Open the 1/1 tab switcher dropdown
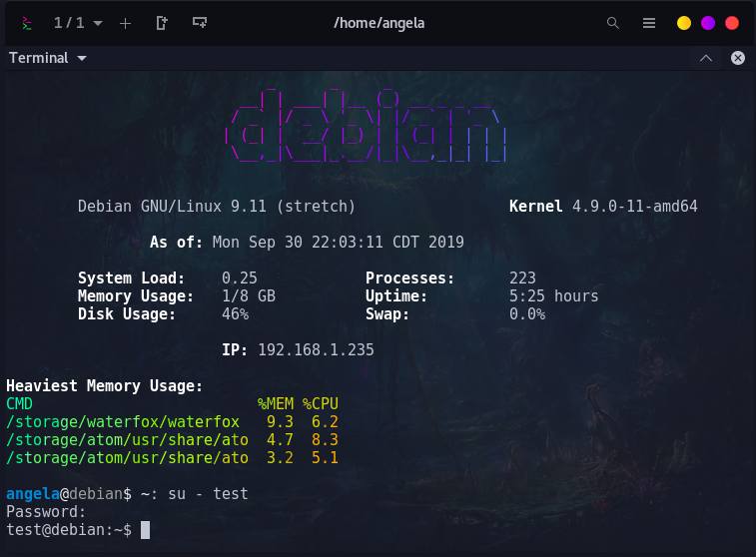Image resolution: width=756 pixels, height=557 pixels. pos(78,23)
